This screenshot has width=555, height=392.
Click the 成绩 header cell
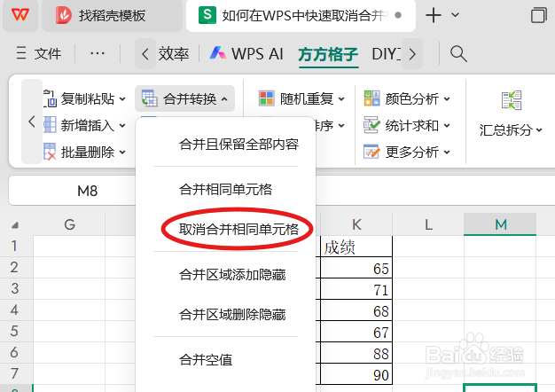pos(356,247)
